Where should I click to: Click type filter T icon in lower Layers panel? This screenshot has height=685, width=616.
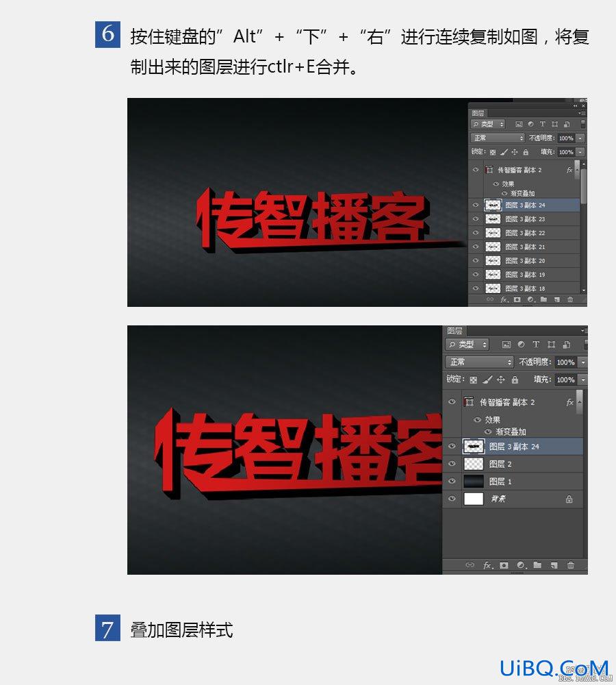536,345
